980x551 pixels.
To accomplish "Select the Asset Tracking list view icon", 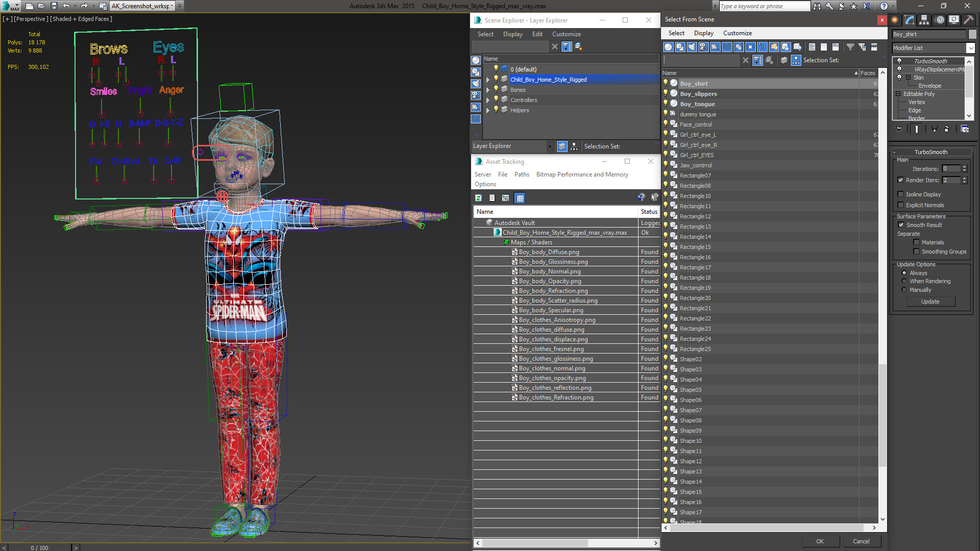I will (492, 198).
